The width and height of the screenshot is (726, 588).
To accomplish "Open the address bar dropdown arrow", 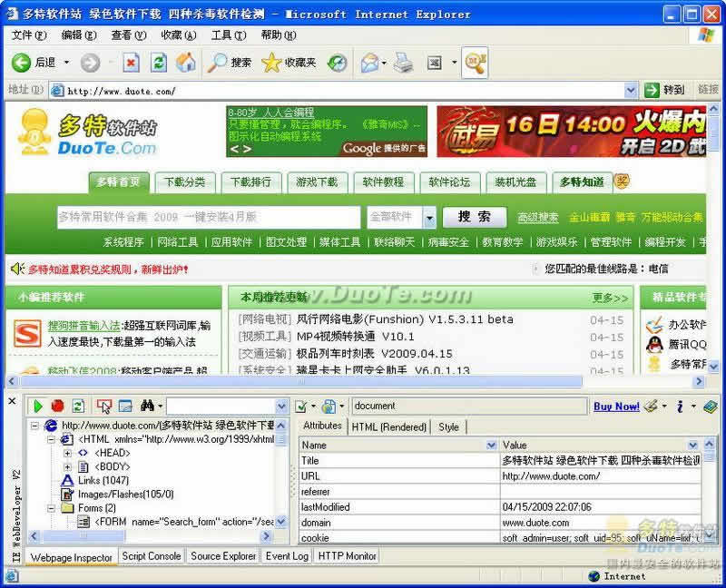I will 630,90.
